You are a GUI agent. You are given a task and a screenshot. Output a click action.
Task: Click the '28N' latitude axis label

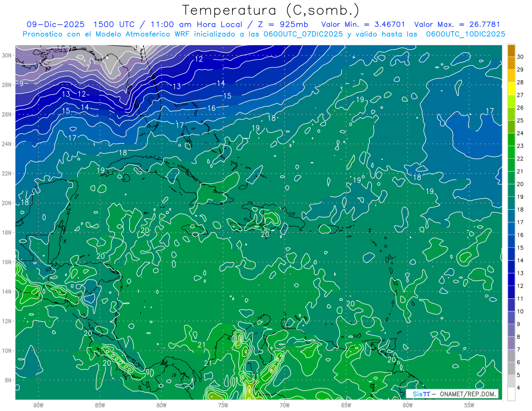pos(7,85)
